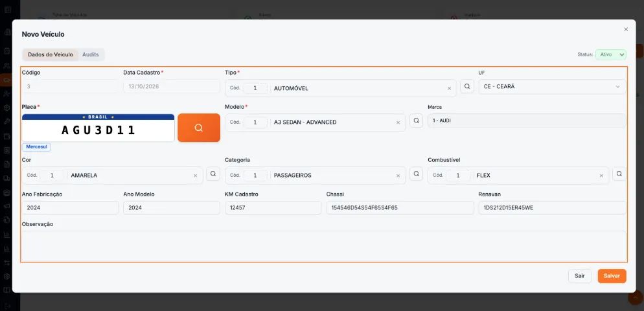Expand the UF CE - CEARÁ dropdown
Viewport: 644px width, 311px height.
552,87
